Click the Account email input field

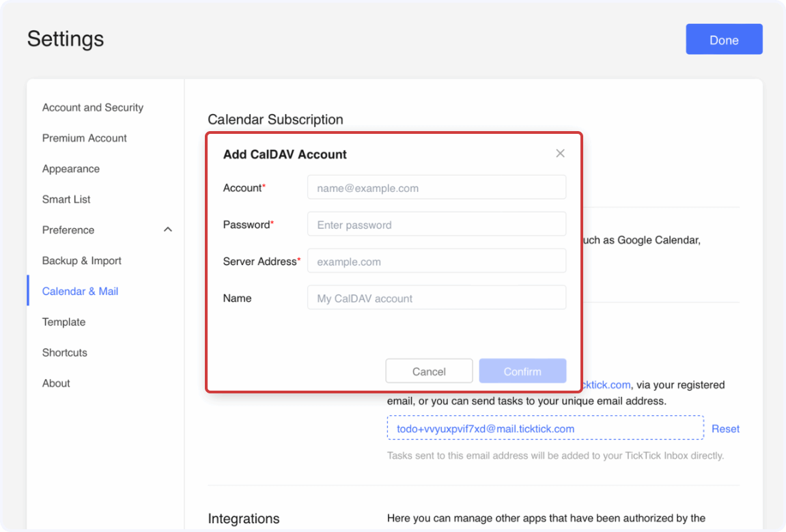[x=436, y=188]
